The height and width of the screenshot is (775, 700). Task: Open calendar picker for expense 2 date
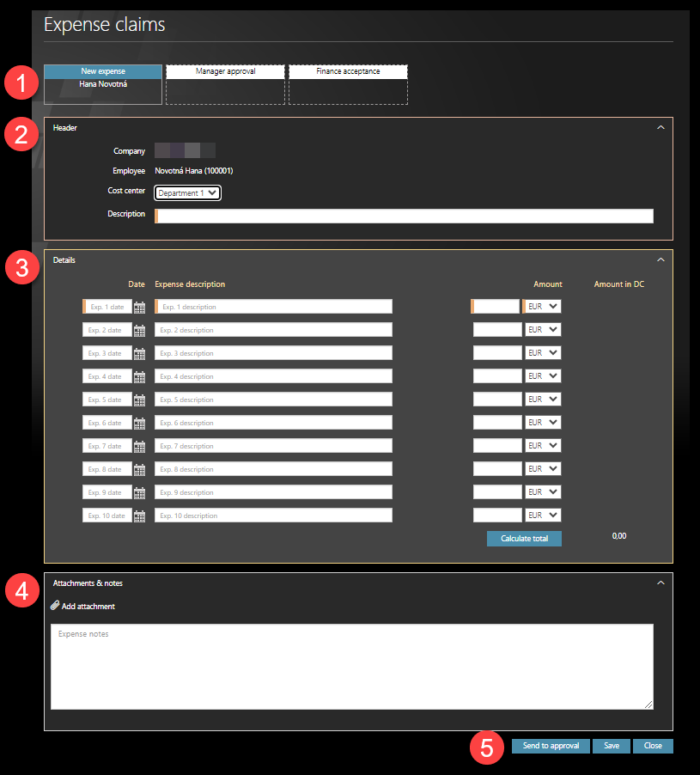click(139, 330)
